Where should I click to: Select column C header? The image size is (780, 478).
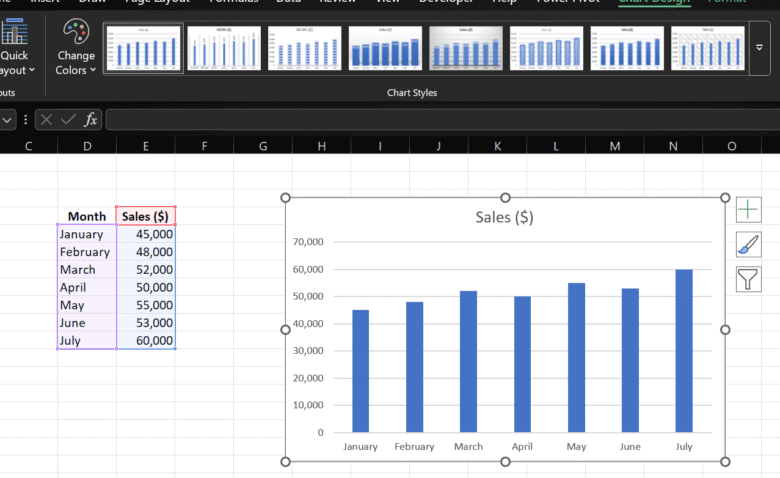pyautogui.click(x=28, y=146)
